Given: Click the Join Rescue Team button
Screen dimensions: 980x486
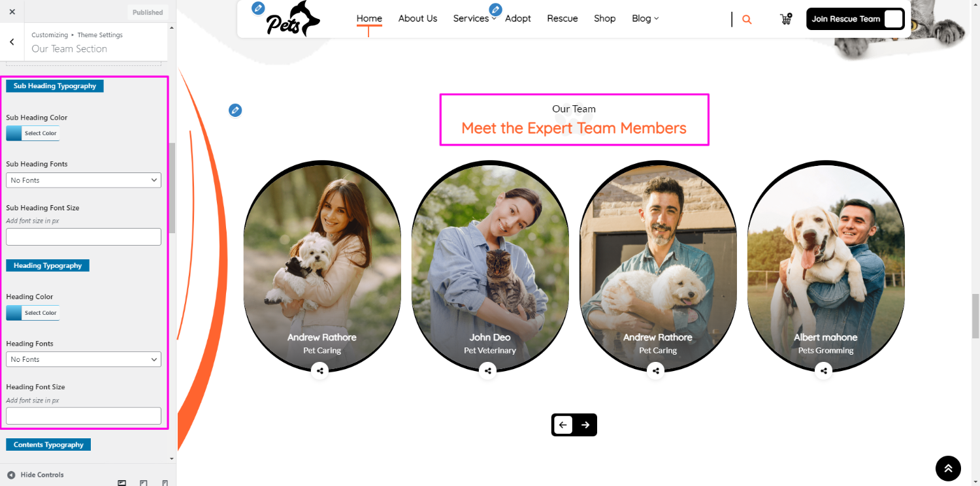Looking at the screenshot, I should (x=855, y=19).
